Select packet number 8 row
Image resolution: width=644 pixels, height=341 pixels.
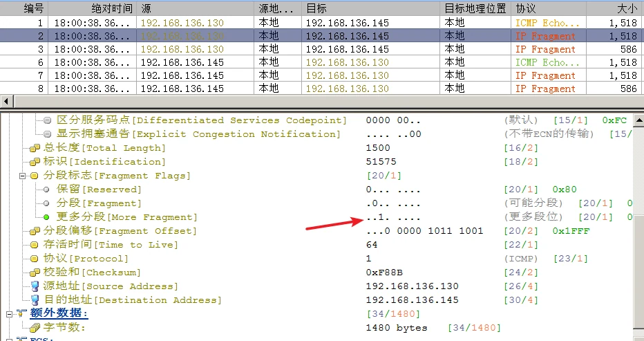(x=322, y=89)
